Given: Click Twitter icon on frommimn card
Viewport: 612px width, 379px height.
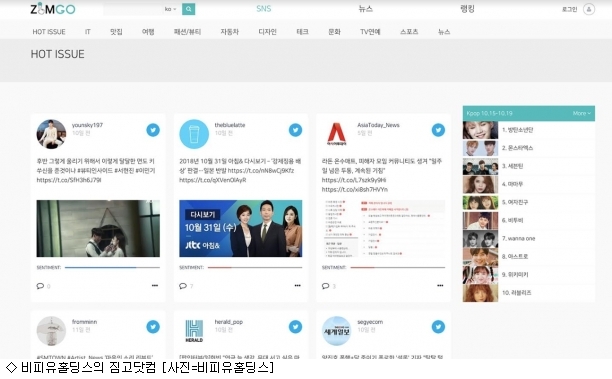Looking at the screenshot, I should (153, 327).
